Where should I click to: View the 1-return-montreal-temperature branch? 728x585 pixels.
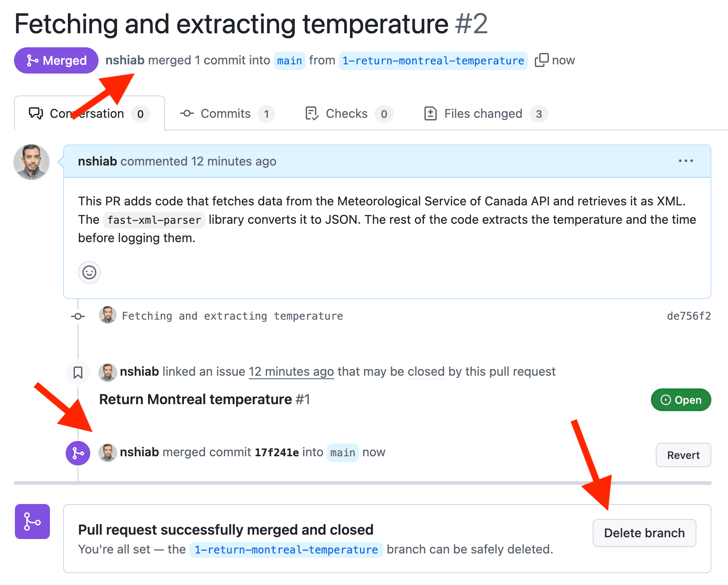click(433, 60)
